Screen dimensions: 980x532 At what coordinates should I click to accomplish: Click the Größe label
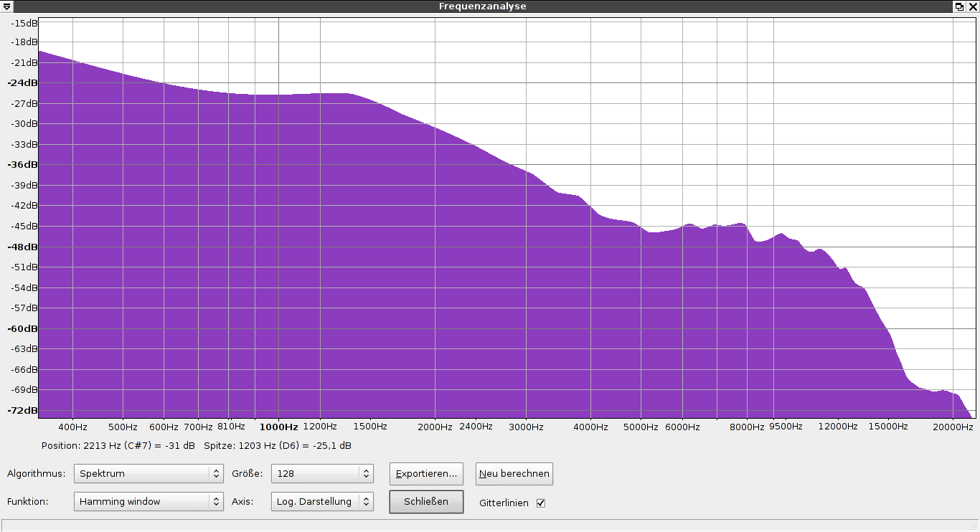point(247,474)
